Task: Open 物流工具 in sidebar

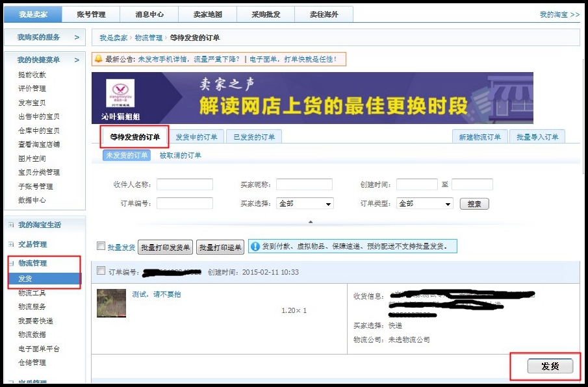Action: click(32, 293)
